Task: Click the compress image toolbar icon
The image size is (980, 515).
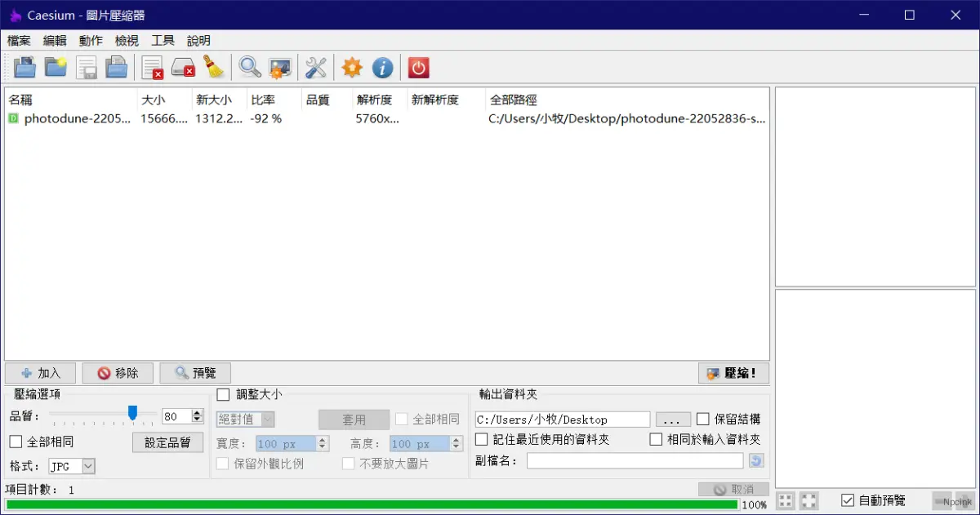Action: tap(280, 68)
